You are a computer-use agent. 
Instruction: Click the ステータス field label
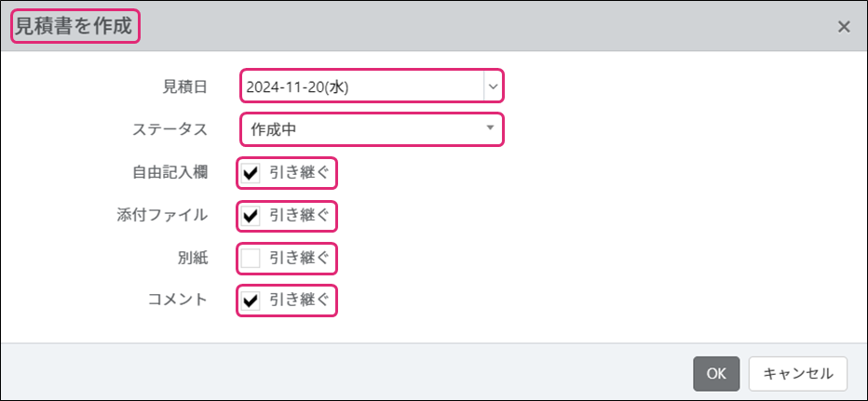tap(170, 129)
